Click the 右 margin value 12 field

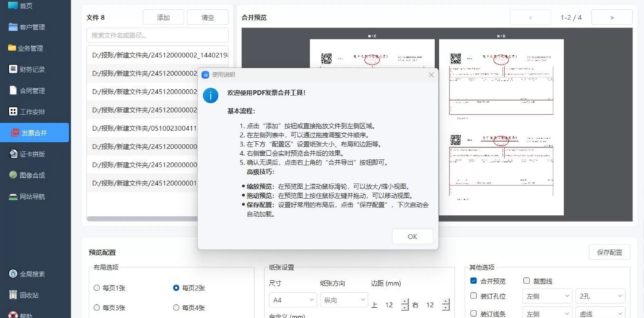coord(430,305)
